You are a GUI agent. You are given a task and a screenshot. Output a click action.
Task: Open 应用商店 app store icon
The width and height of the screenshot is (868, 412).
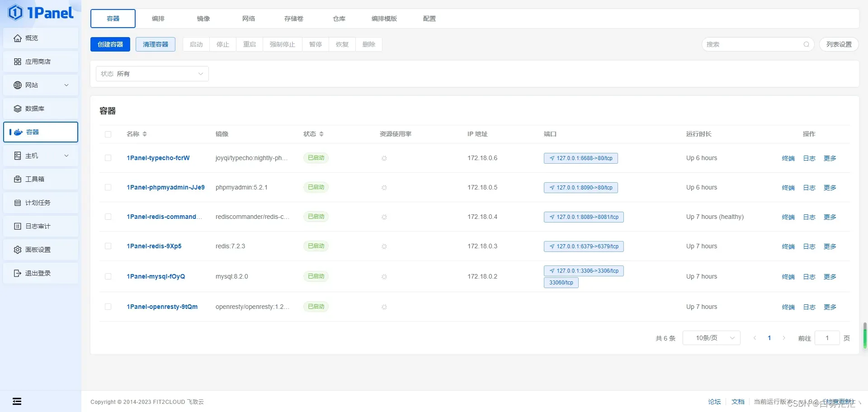(x=18, y=62)
